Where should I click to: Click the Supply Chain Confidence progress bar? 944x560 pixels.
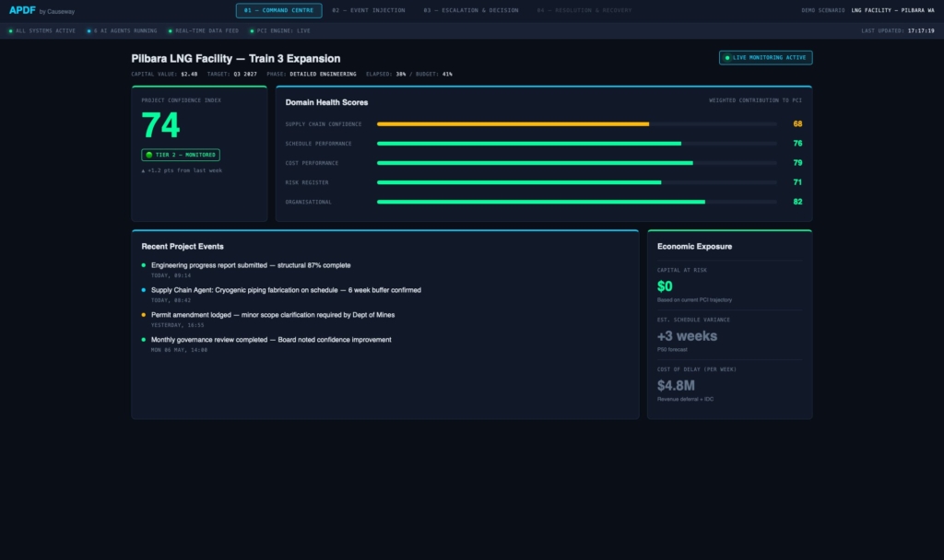[577, 124]
